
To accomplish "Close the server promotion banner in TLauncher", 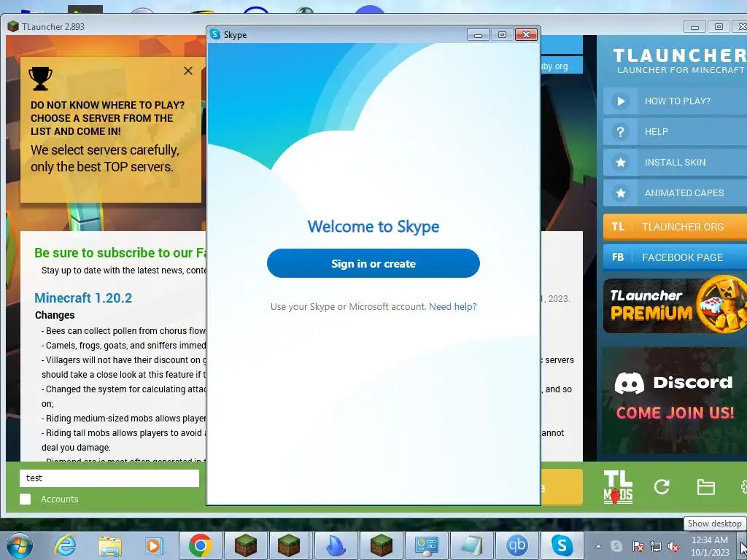I will (x=188, y=71).
